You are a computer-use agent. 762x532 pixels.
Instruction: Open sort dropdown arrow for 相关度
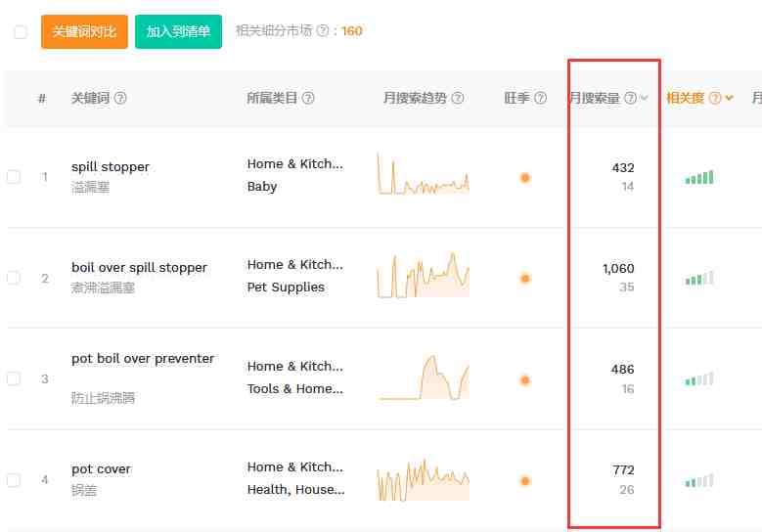[x=730, y=99]
